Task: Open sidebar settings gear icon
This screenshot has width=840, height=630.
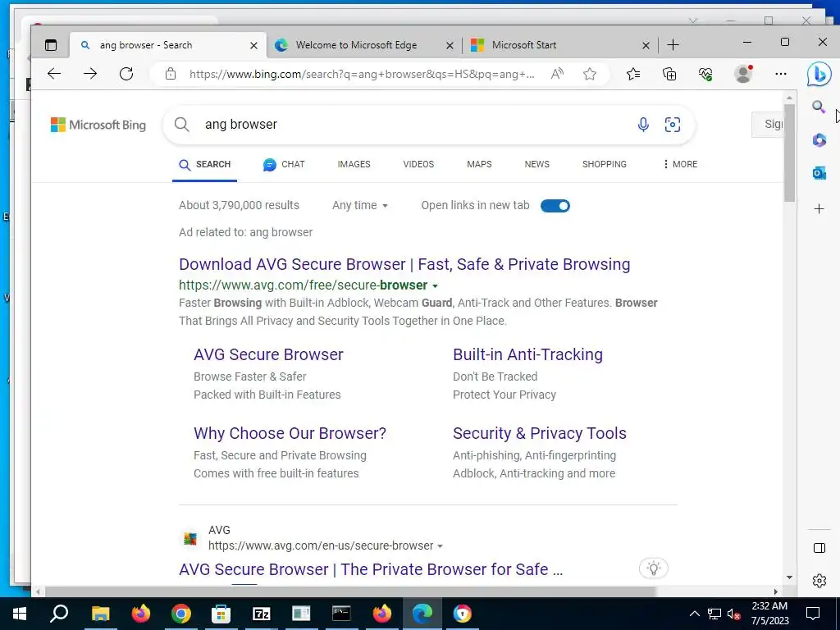Action: 819,581
